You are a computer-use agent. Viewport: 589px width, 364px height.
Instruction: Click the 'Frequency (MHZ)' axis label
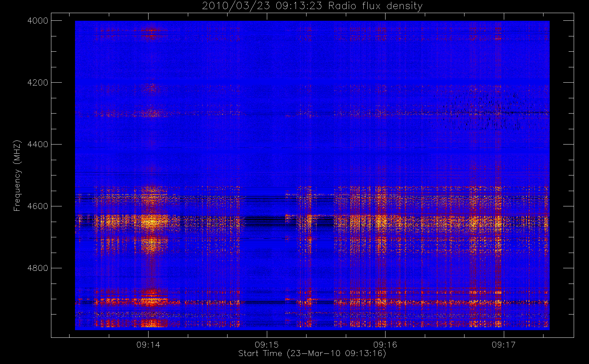(x=17, y=175)
